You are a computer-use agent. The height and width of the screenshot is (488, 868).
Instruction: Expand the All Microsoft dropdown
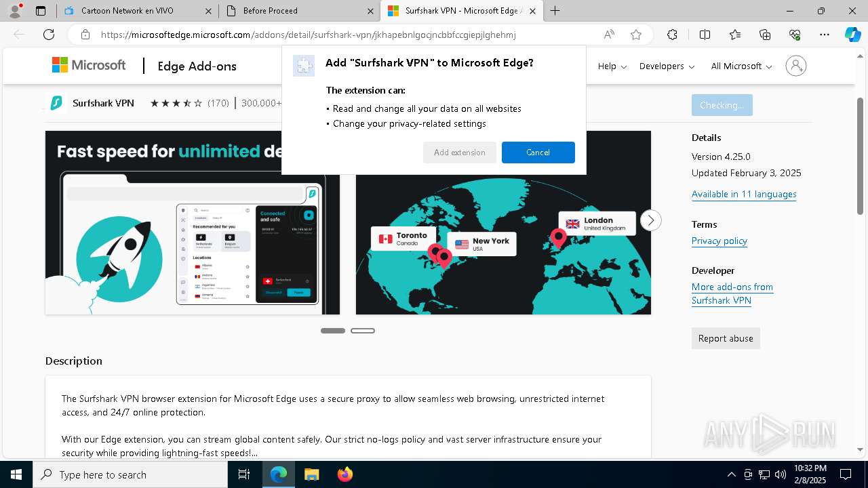[741, 66]
